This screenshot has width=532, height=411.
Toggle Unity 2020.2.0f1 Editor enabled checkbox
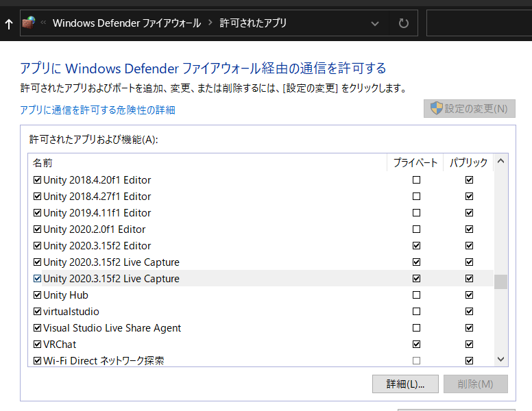(37, 229)
